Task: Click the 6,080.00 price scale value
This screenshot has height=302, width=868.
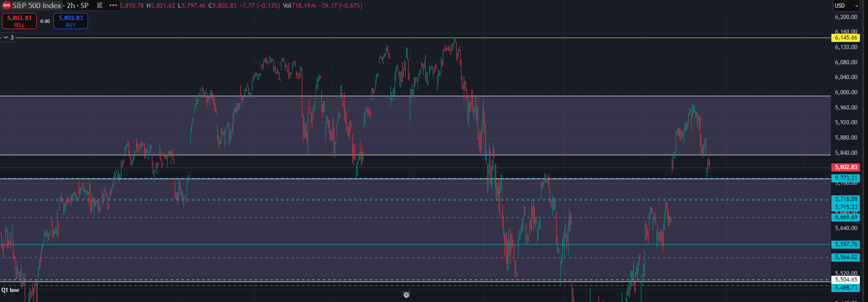Action: [846, 62]
